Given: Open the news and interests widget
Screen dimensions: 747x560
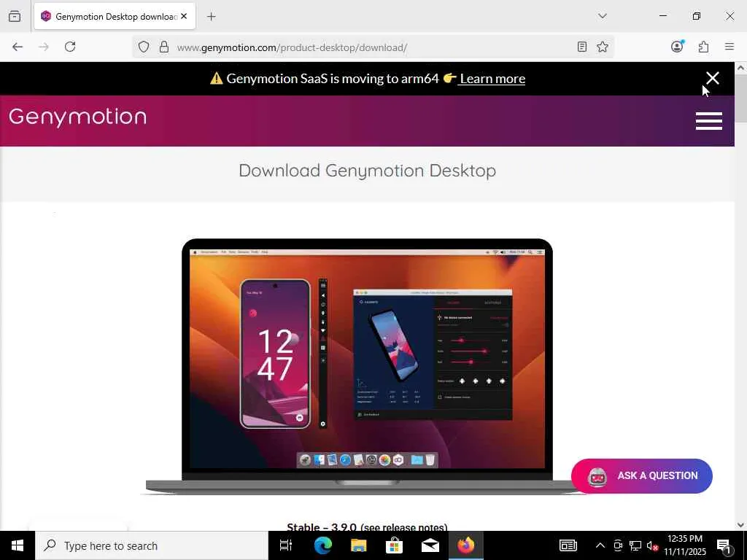Looking at the screenshot, I should click(568, 545).
